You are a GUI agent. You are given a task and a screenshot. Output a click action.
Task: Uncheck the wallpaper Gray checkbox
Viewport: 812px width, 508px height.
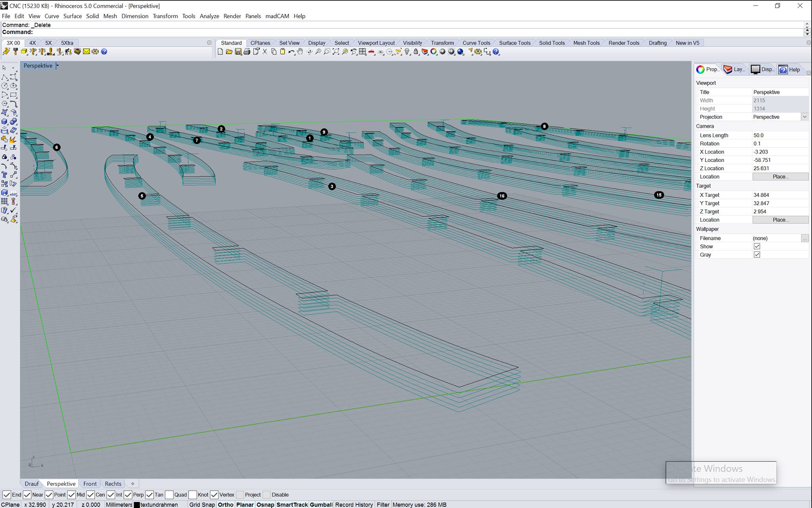point(757,255)
